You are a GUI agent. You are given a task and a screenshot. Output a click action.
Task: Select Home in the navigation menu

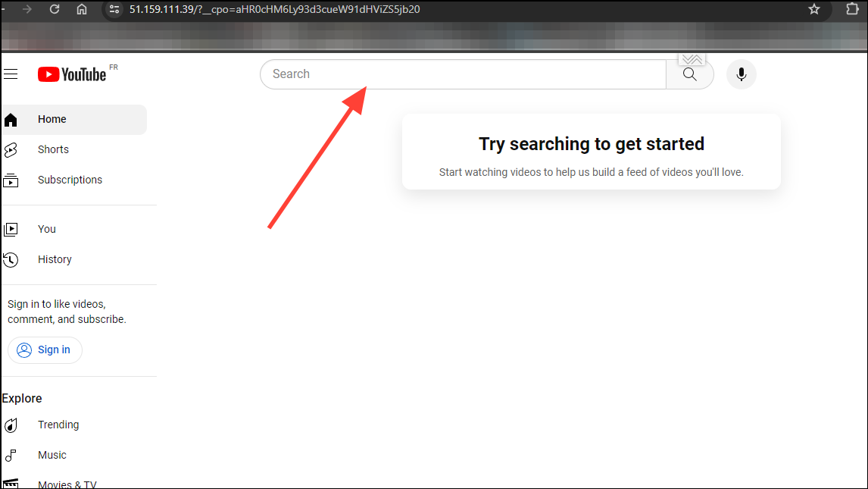pos(52,119)
